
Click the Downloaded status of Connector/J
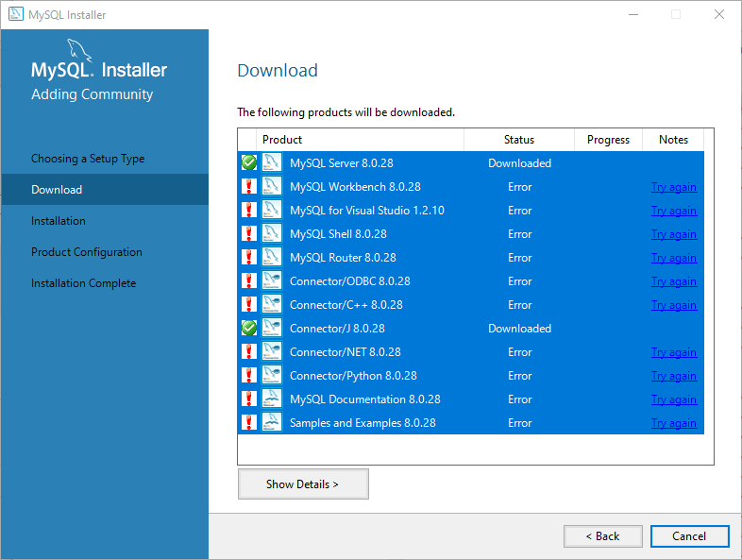(519, 329)
